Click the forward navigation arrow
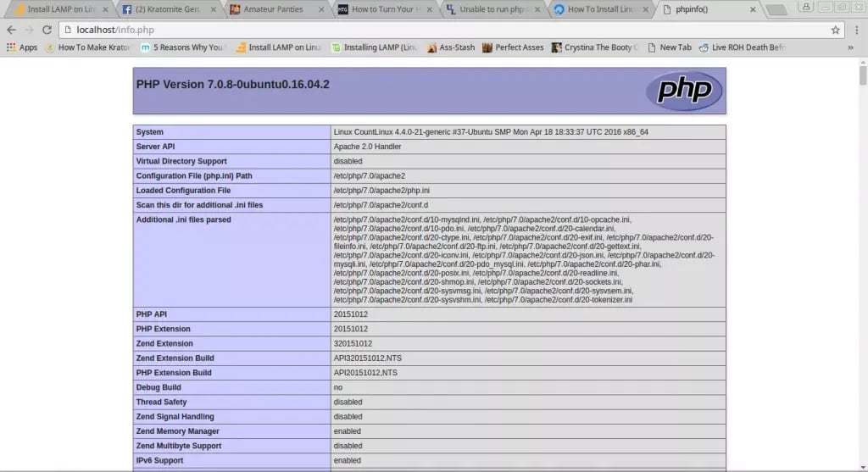 [30, 30]
